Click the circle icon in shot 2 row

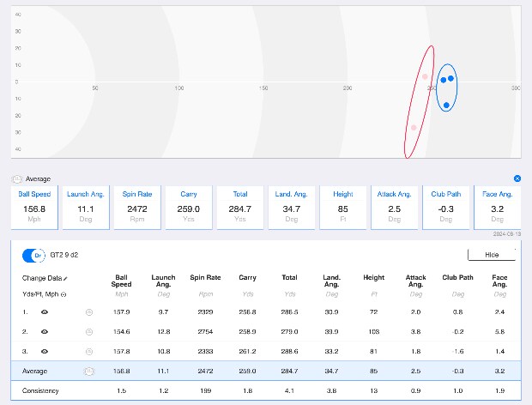(x=88, y=331)
